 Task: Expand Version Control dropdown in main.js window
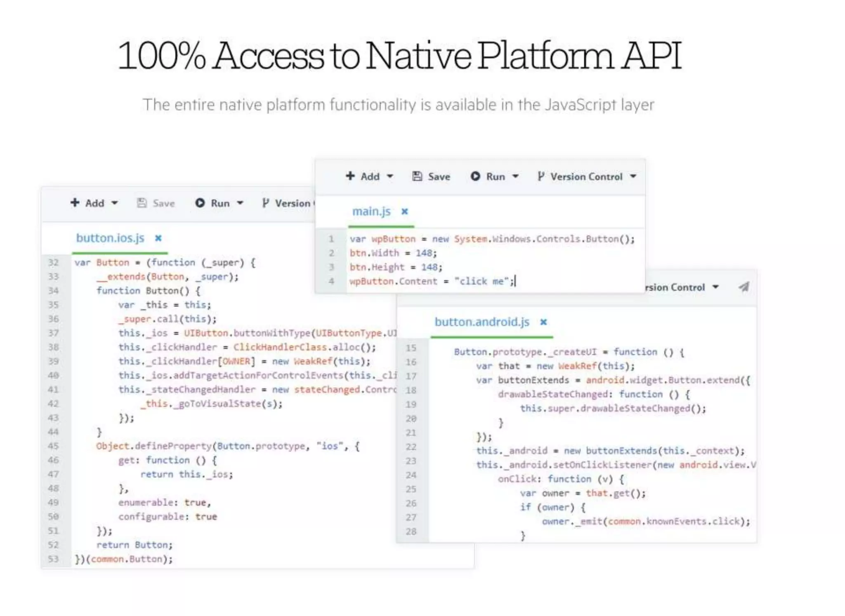[633, 176]
